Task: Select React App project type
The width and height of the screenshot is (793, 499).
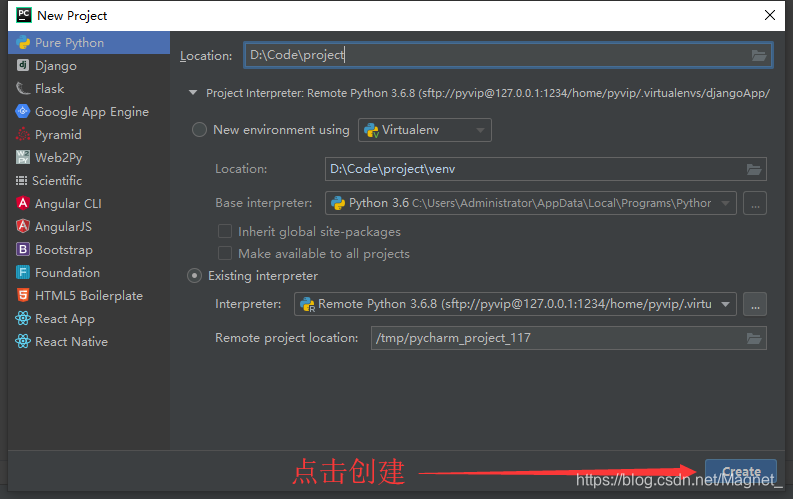Action: 89,319
